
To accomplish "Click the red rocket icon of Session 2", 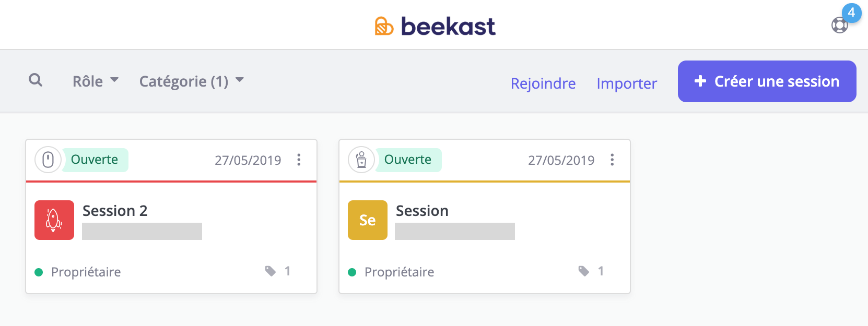I will point(54,220).
